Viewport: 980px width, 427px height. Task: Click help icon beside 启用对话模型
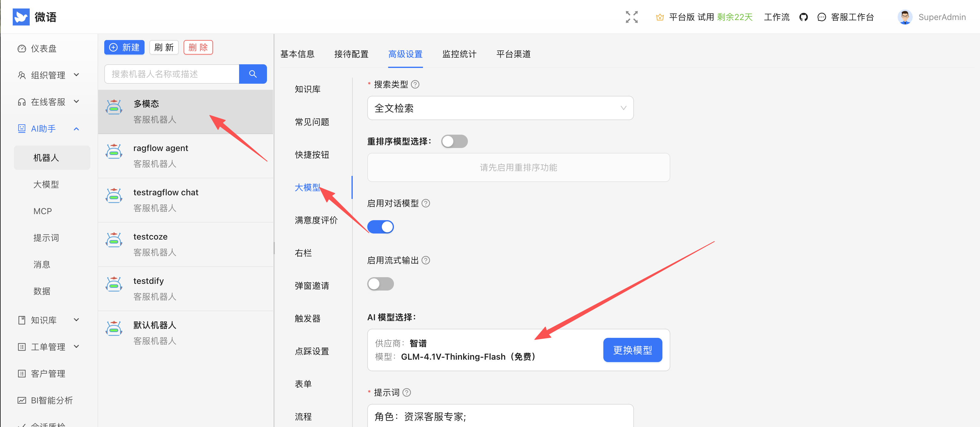426,203
